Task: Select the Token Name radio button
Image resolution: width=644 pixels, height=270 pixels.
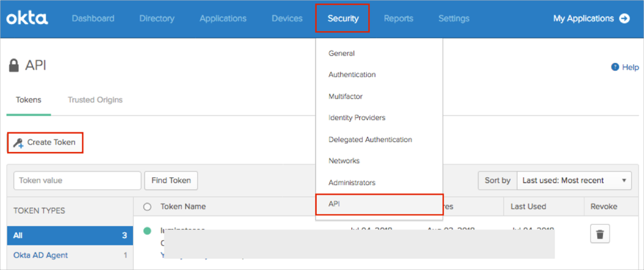Action: tap(147, 207)
